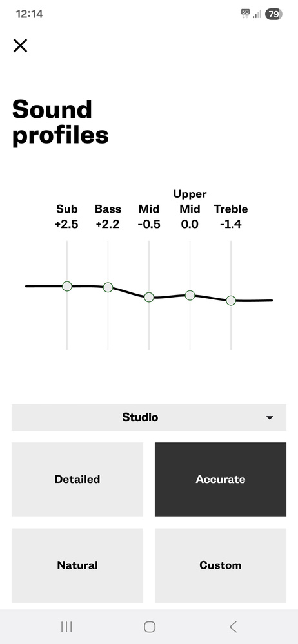
Task: Click the Treble band slider handle
Action: point(231,300)
